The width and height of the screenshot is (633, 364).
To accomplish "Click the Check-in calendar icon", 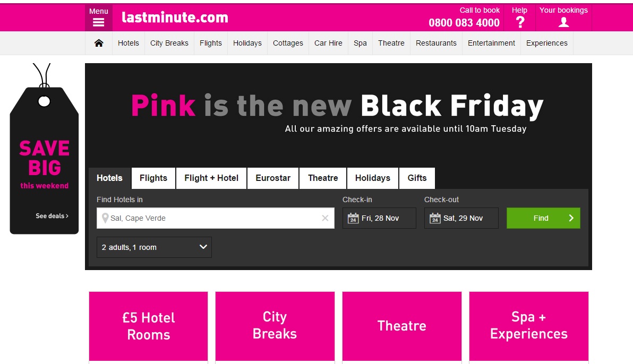I will pos(353,218).
